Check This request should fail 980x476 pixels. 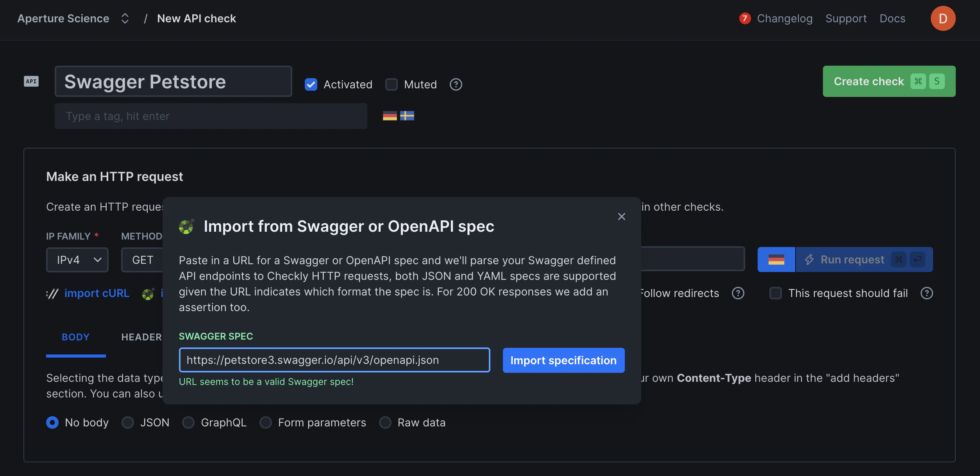(x=775, y=293)
